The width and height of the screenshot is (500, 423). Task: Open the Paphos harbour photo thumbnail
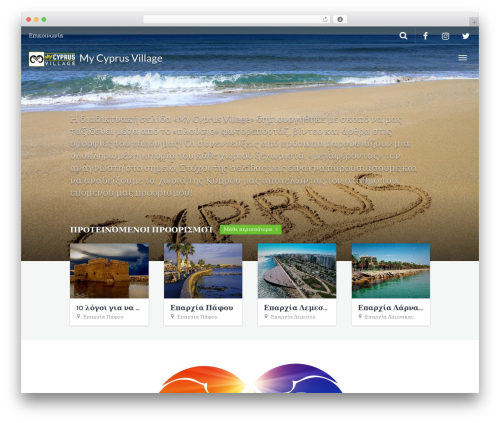click(x=203, y=271)
